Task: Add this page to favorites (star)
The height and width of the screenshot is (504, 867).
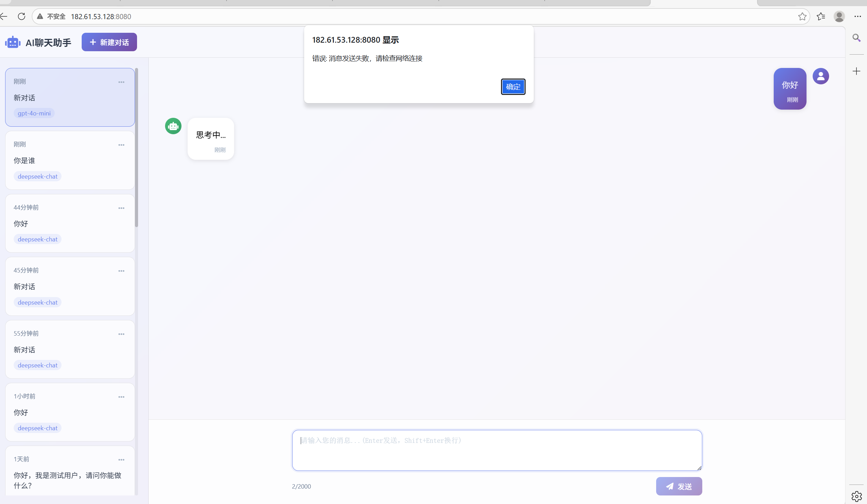Action: (802, 16)
